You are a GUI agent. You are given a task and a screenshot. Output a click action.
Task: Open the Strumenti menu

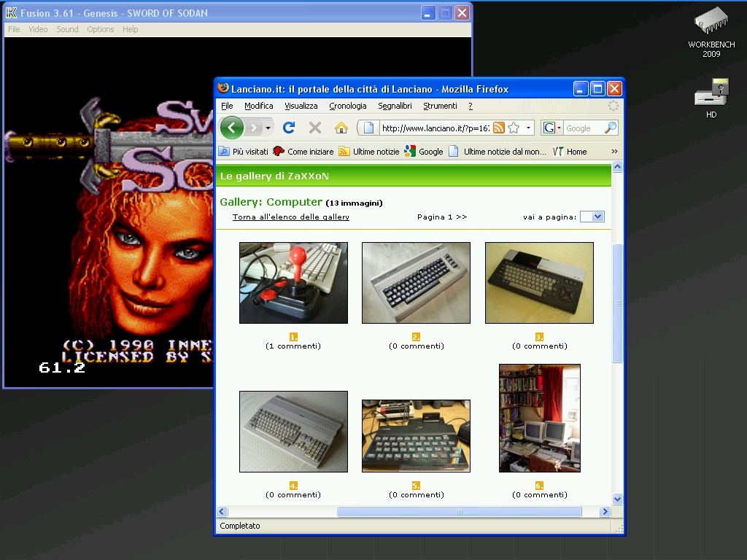[x=440, y=106]
